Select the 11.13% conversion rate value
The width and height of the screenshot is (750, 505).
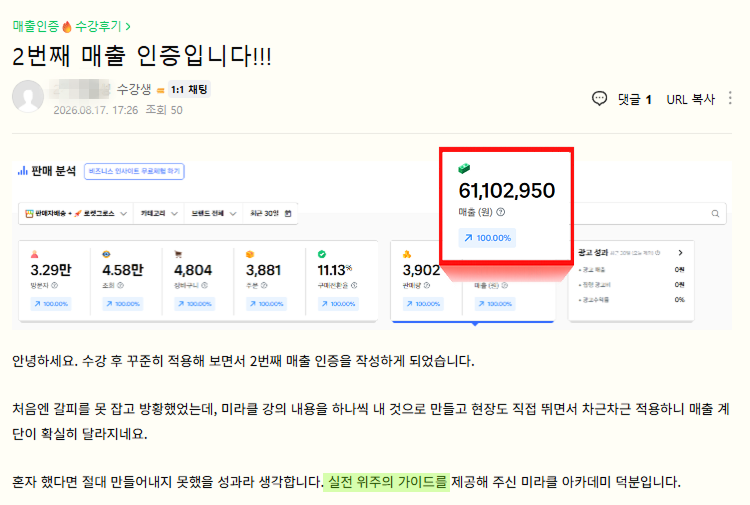pos(335,270)
